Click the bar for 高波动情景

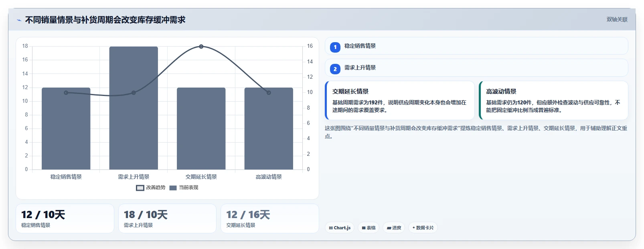click(x=269, y=129)
